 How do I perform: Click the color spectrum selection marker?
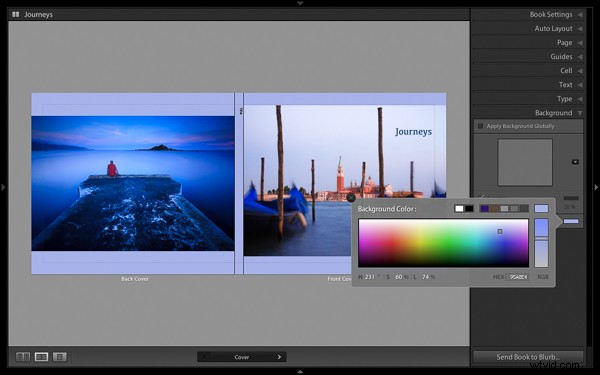click(500, 231)
